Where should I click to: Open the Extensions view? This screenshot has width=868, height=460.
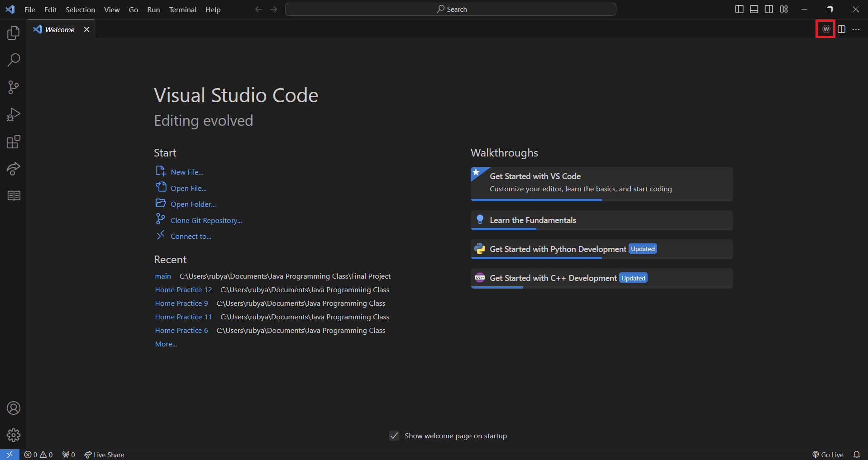tap(14, 142)
